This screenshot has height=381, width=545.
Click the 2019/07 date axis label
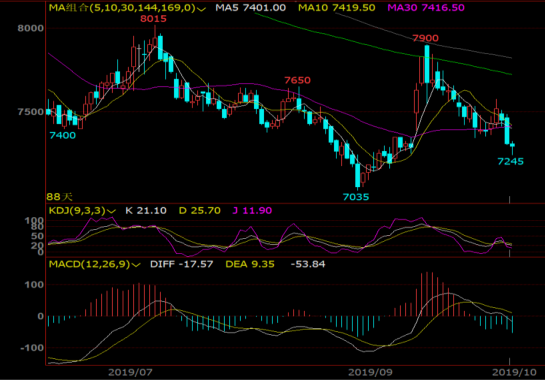[x=130, y=373]
